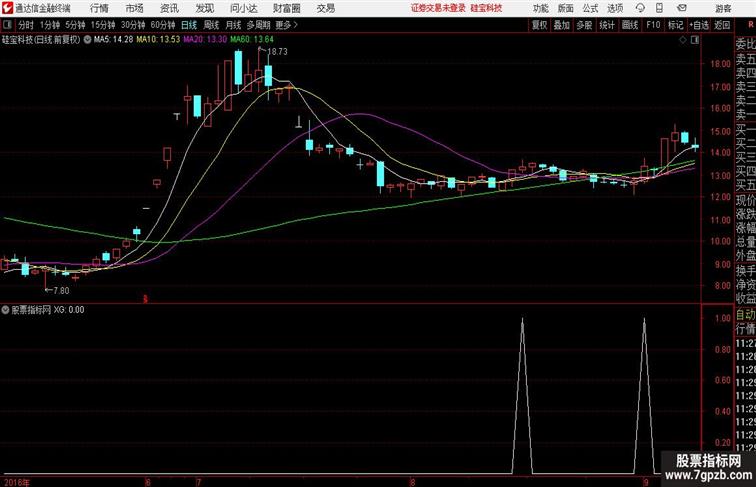Open the 公式 menu

tap(590, 9)
